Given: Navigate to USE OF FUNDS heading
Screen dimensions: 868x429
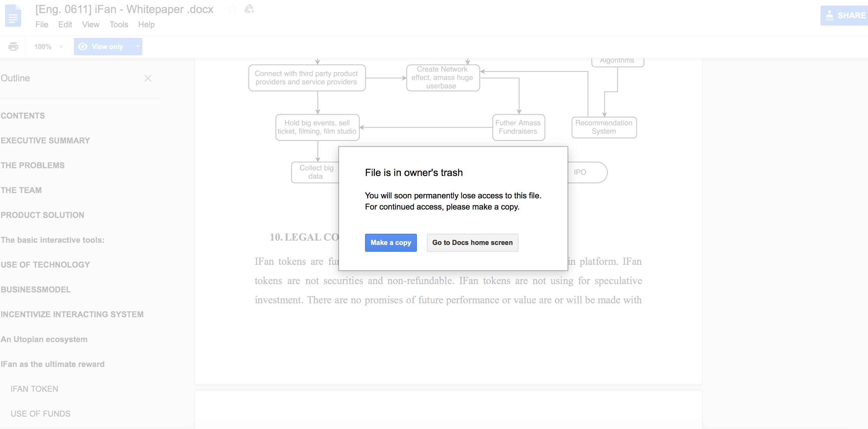Looking at the screenshot, I should 40,414.
